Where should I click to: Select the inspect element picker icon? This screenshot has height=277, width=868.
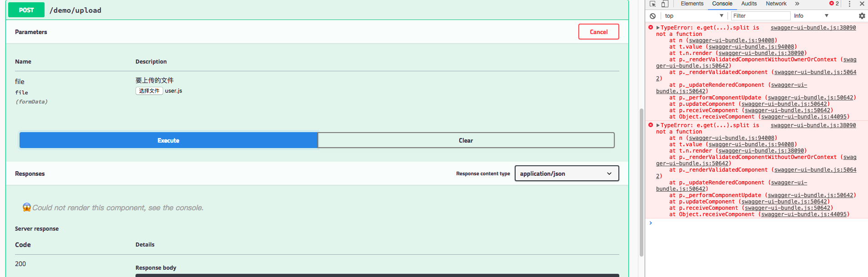(652, 4)
